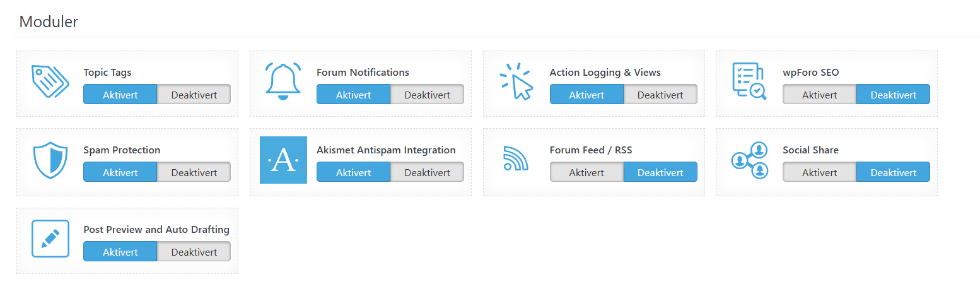Deactivate Action Logging & Views module
Image resolution: width=980 pixels, height=291 pixels.
click(660, 95)
